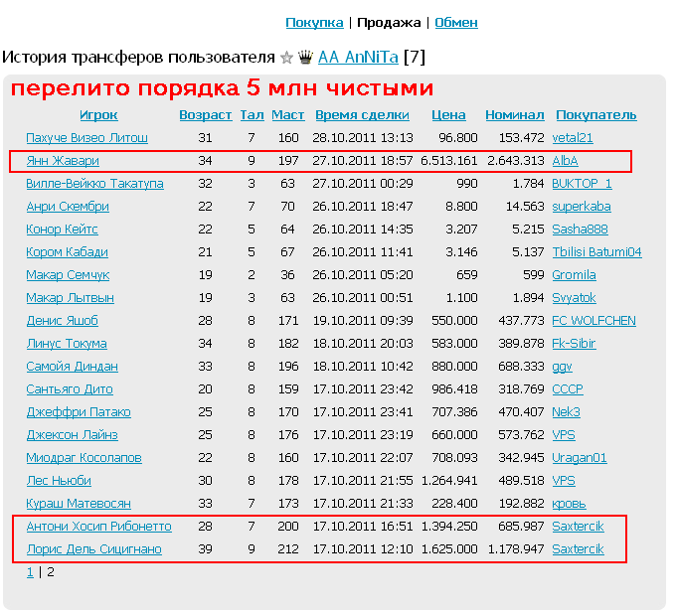Open player Лорис Дель Сицигнано
676x616 pixels.
[94, 548]
